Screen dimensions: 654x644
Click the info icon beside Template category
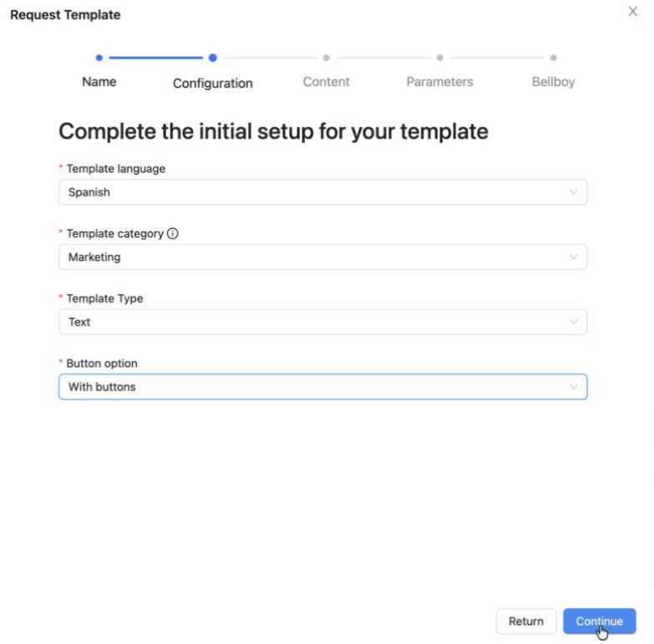tap(173, 234)
